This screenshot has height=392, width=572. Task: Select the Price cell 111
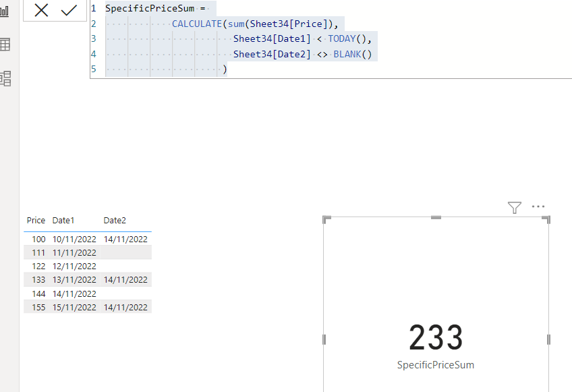pyautogui.click(x=38, y=253)
